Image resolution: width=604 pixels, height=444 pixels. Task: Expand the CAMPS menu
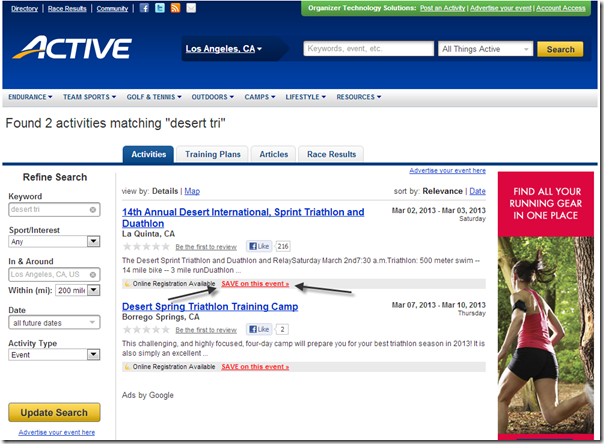[x=260, y=97]
